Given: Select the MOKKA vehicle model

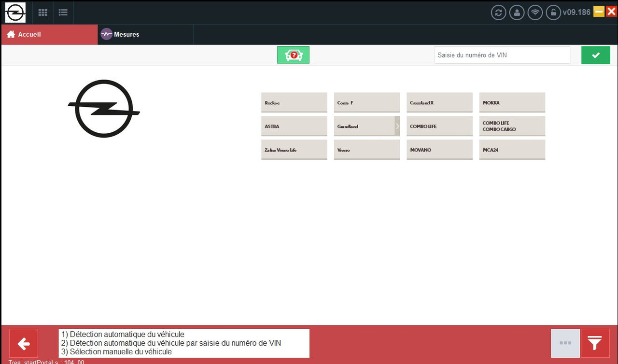Looking at the screenshot, I should pos(512,102).
